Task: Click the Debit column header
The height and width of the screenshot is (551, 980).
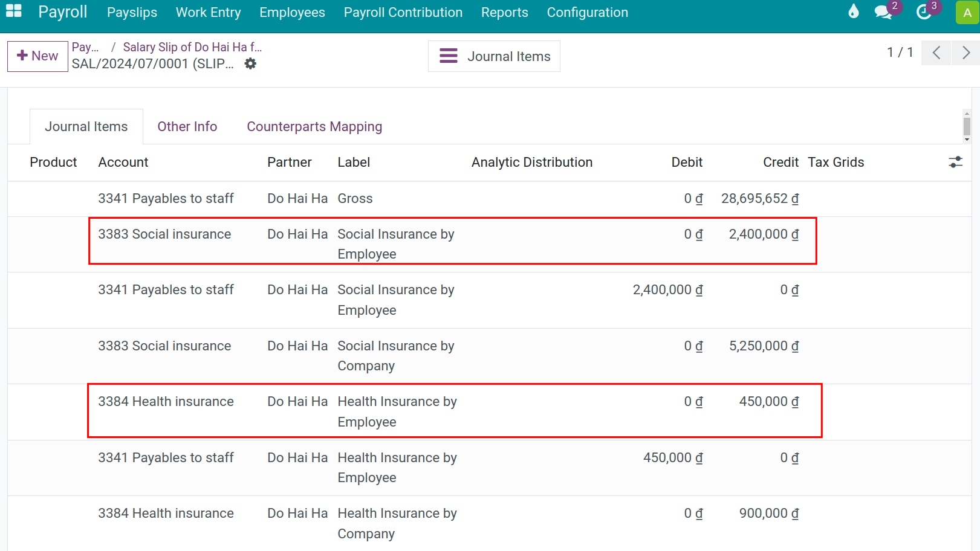Action: click(x=687, y=162)
